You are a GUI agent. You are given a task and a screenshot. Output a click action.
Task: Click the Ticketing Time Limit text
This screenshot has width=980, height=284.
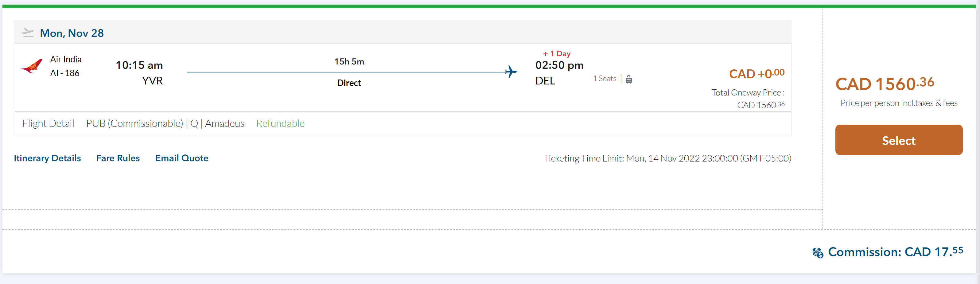click(667, 158)
